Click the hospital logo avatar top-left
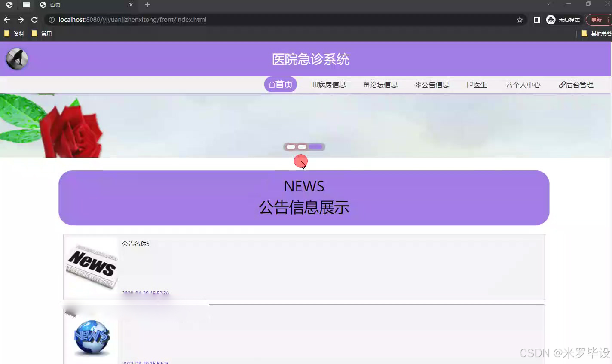Image resolution: width=612 pixels, height=364 pixels. coord(16,58)
